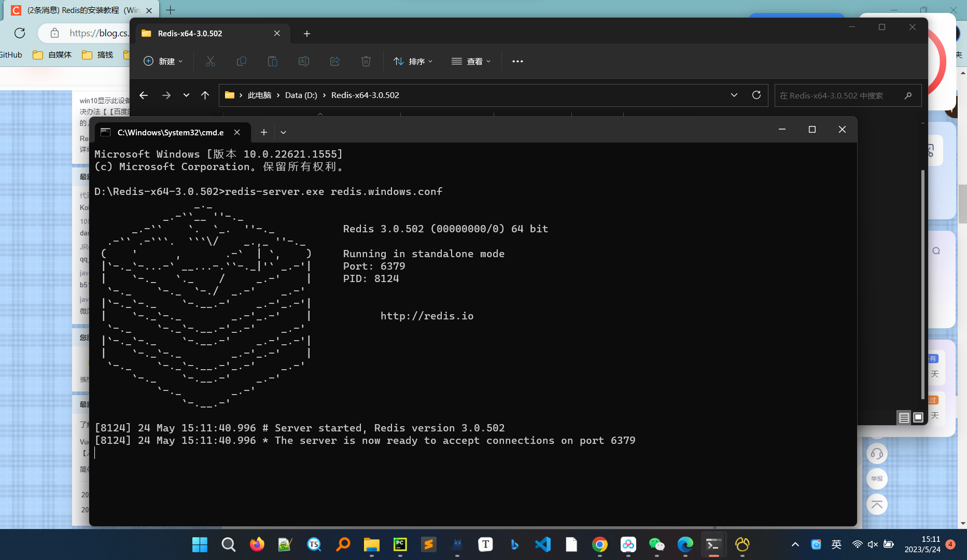967x560 pixels.
Task: Open the 自媒体 bookmarks folder
Action: click(x=52, y=55)
